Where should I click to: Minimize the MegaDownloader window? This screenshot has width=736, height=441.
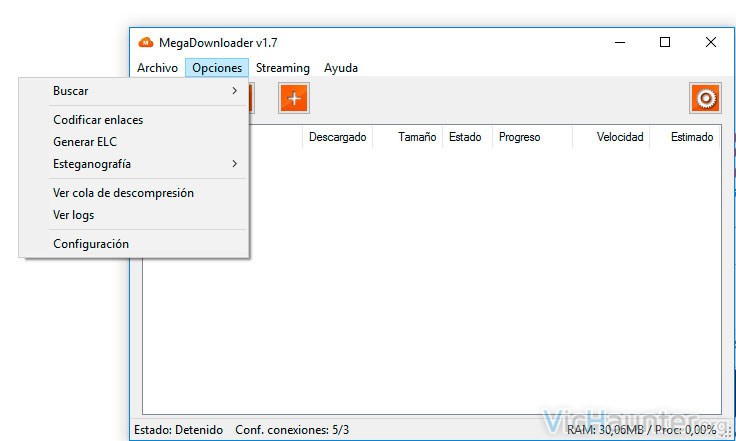pos(620,43)
